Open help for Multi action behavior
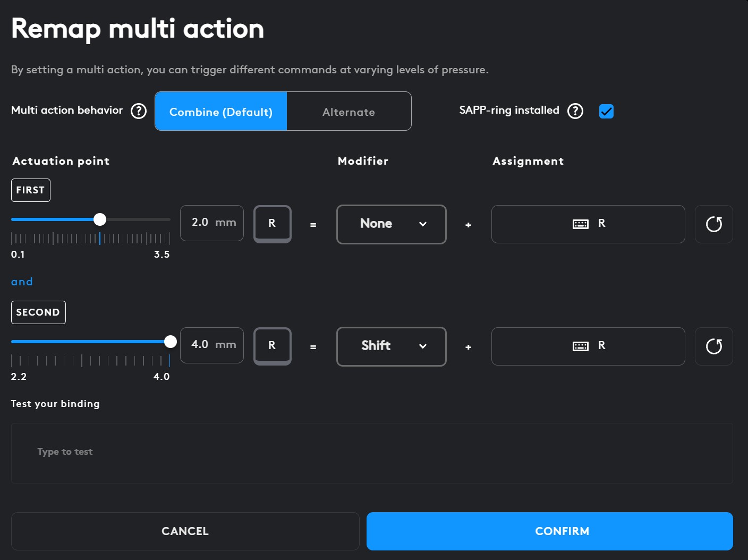748x560 pixels. [139, 111]
